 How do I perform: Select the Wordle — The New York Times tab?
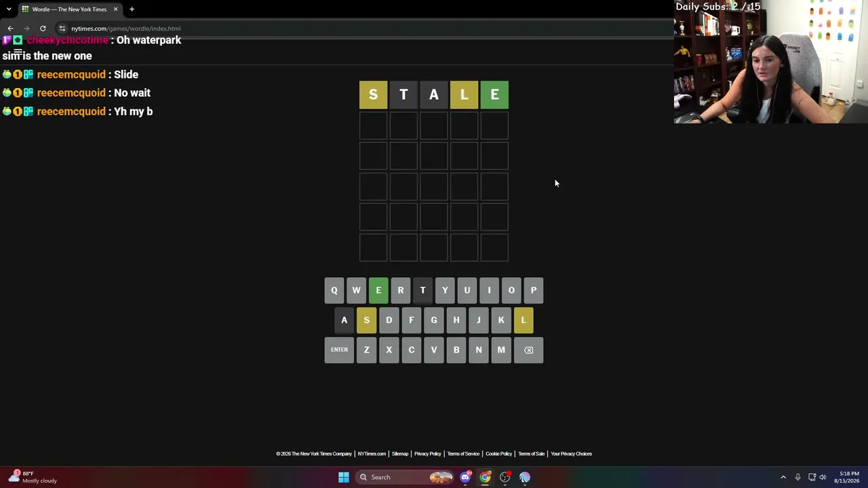click(69, 9)
